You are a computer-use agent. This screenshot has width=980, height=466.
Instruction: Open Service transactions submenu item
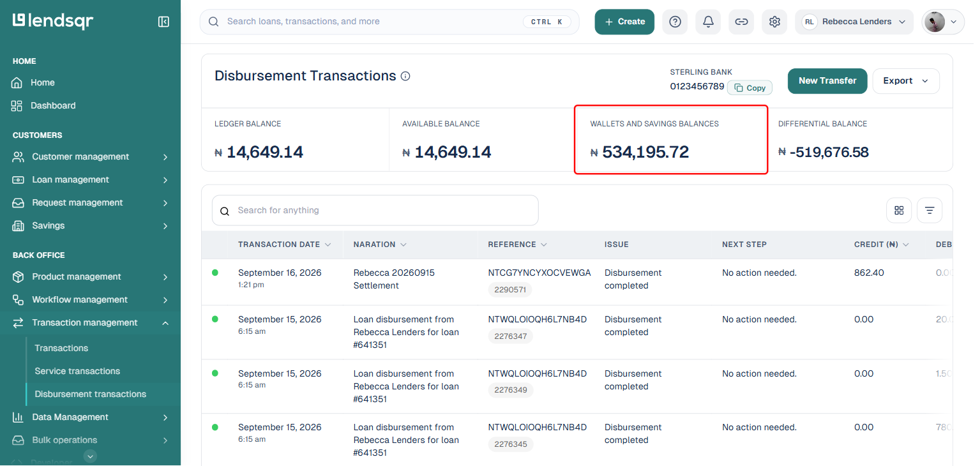click(77, 371)
